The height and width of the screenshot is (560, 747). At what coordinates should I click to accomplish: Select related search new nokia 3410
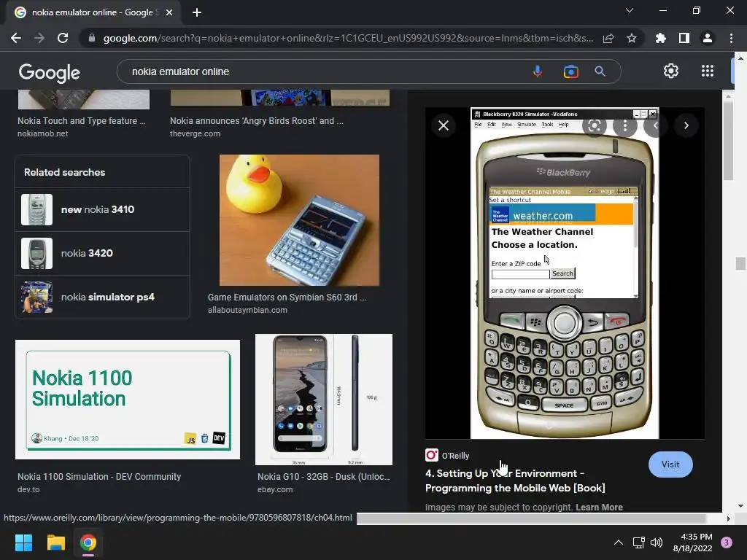(102, 209)
